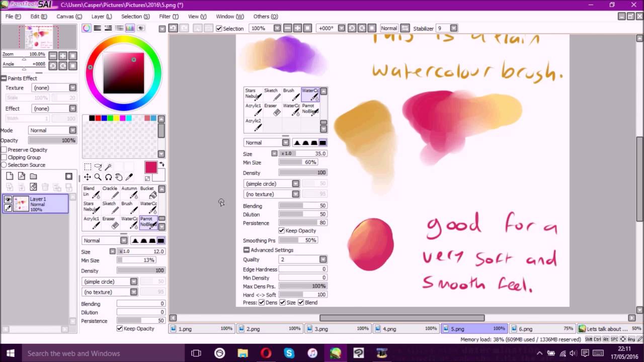
Task: Create a new linework layer
Action: pyautogui.click(x=22, y=176)
